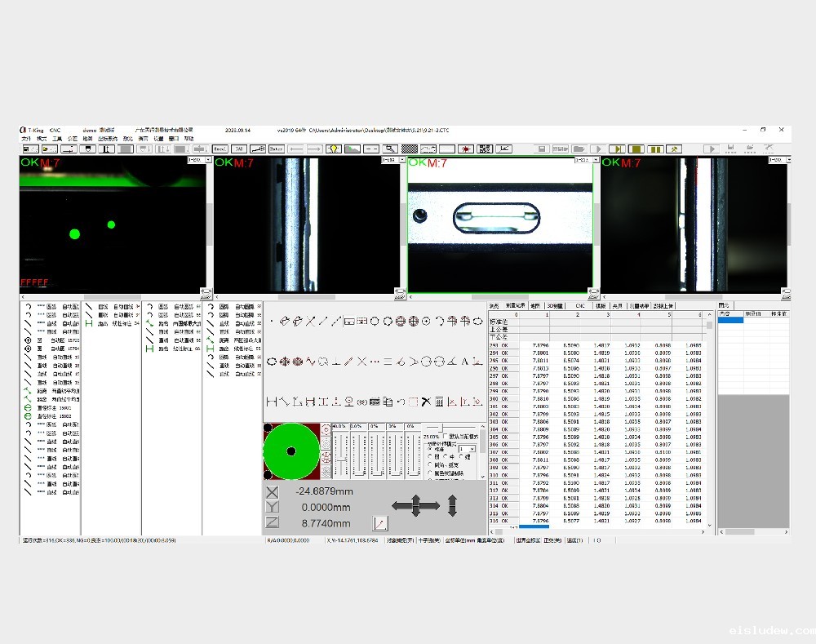Expand the combo box showing value 1
816x644 pixels.
coord(471,449)
